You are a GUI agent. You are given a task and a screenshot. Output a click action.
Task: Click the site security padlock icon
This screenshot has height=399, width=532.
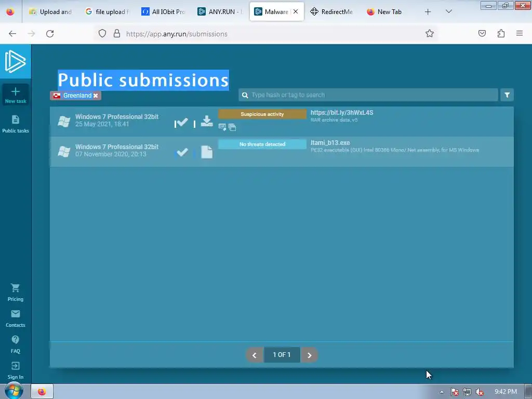(117, 33)
